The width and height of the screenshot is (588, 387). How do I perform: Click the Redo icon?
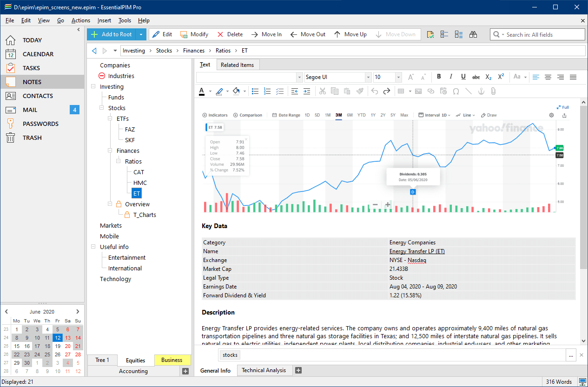point(387,92)
